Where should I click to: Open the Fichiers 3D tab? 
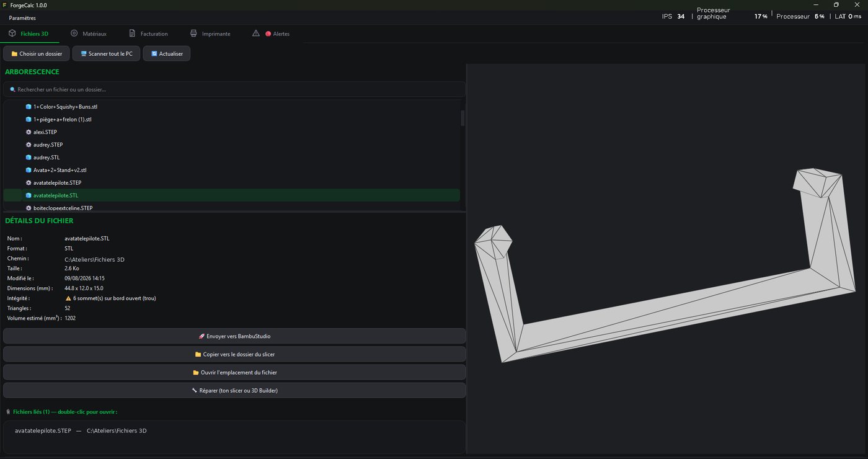coord(30,33)
